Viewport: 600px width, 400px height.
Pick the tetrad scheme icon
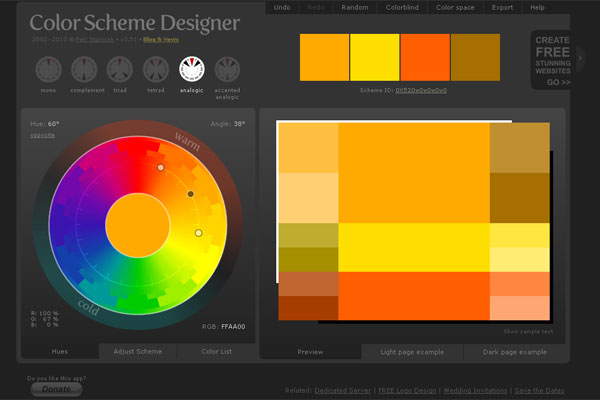pos(155,70)
